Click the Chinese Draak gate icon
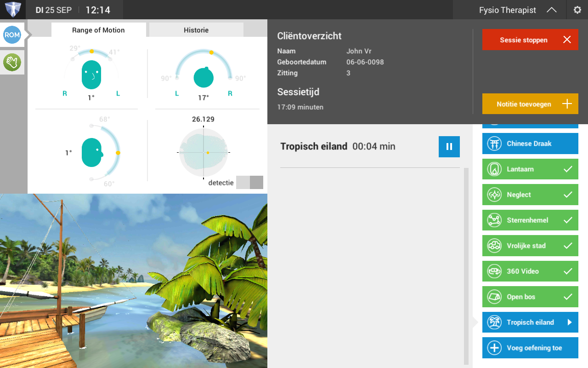The height and width of the screenshot is (368, 588). tap(494, 144)
